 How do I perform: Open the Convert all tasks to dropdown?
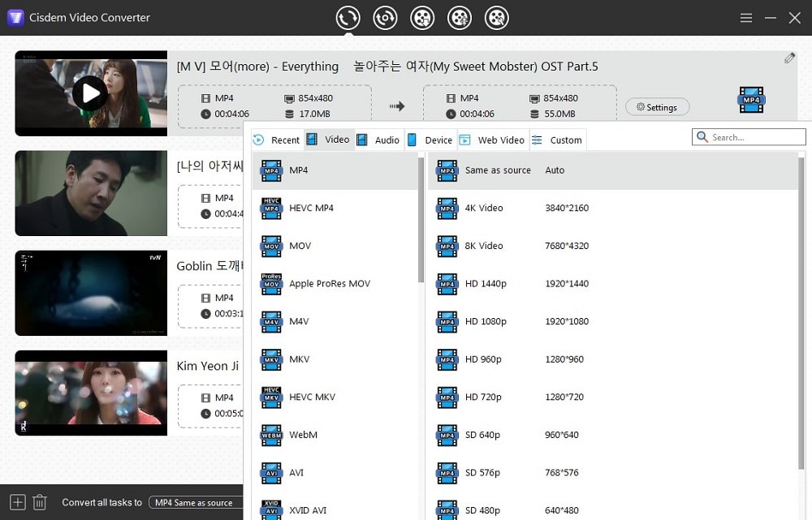[197, 503]
